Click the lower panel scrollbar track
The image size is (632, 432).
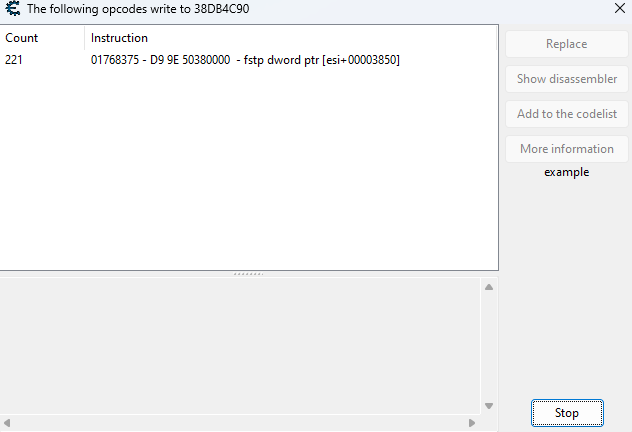tap(489, 346)
